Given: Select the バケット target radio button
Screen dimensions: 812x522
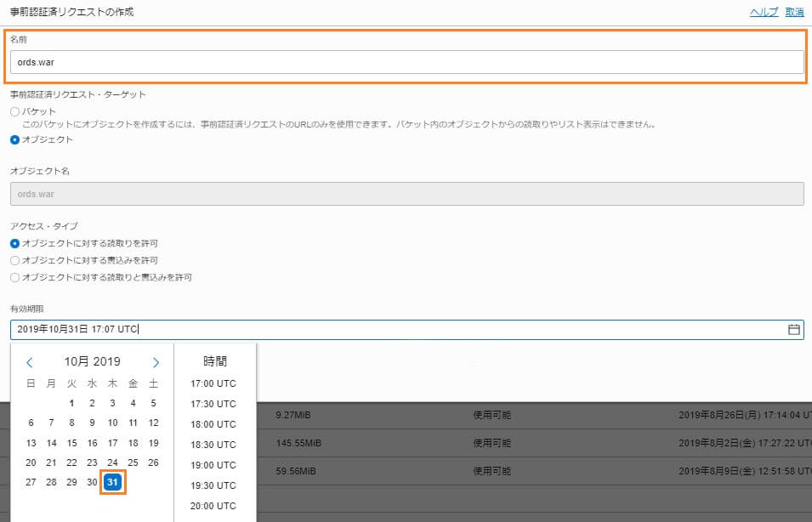Looking at the screenshot, I should [15, 111].
